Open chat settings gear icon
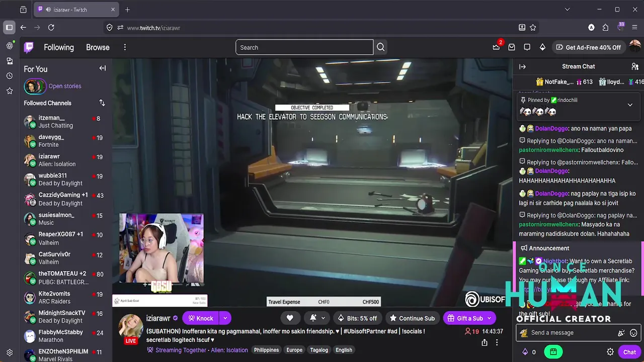 (x=610, y=352)
